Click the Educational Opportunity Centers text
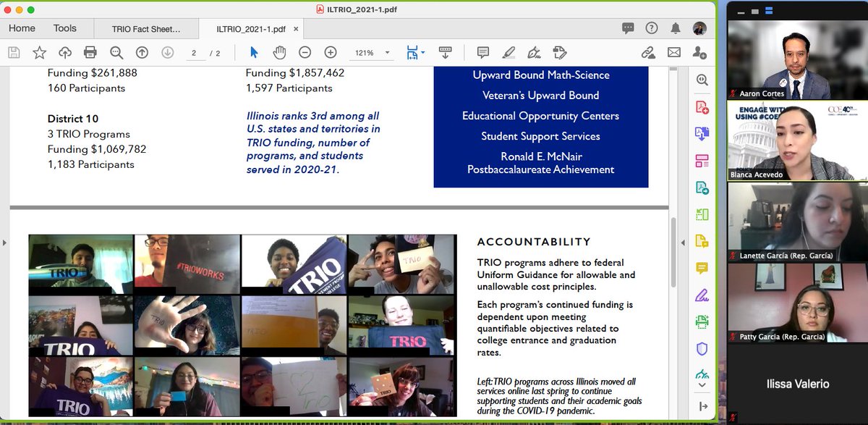This screenshot has width=868, height=425. coord(540,116)
